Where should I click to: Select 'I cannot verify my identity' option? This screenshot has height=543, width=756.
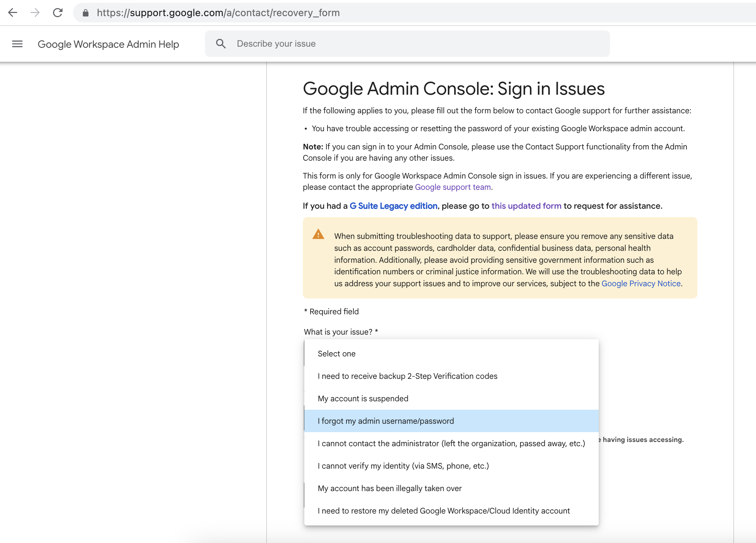click(403, 466)
